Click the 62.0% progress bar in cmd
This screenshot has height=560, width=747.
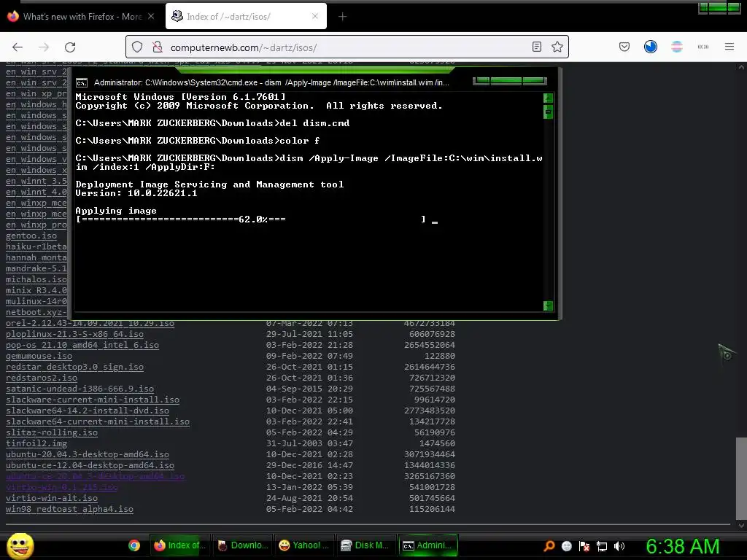click(251, 219)
